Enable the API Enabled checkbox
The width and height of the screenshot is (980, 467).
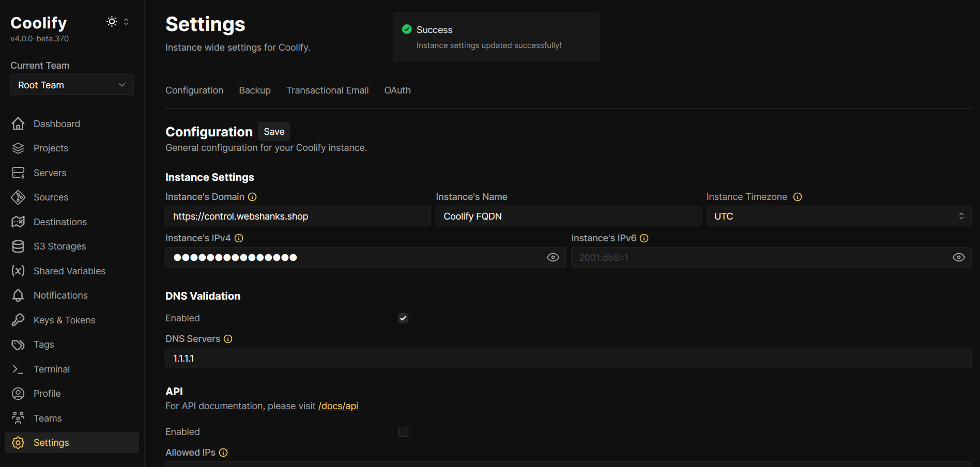click(x=403, y=432)
